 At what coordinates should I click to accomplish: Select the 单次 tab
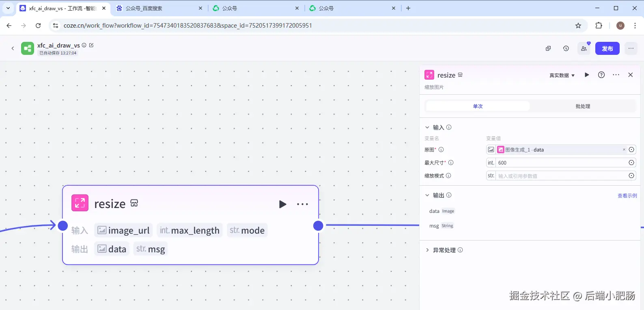(x=478, y=106)
